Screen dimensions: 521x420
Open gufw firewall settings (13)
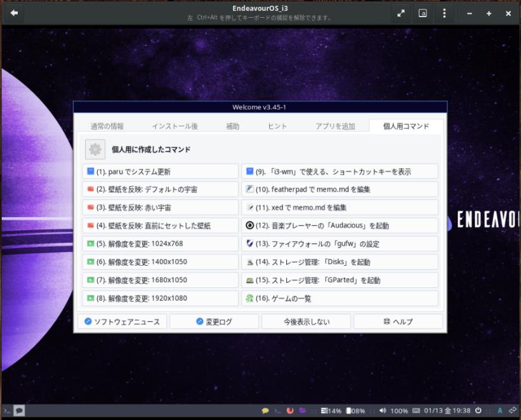click(x=340, y=244)
